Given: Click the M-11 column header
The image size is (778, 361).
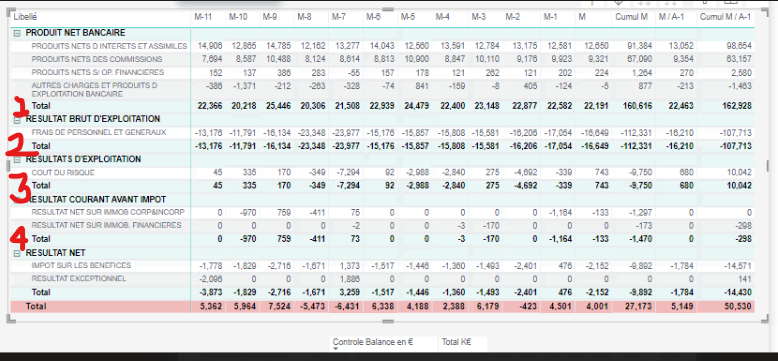Looking at the screenshot, I should [x=203, y=17].
